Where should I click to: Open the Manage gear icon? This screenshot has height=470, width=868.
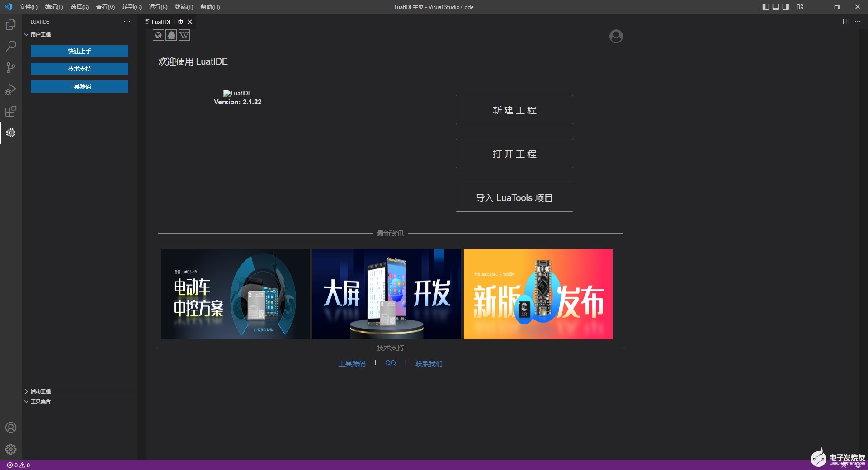(x=11, y=449)
